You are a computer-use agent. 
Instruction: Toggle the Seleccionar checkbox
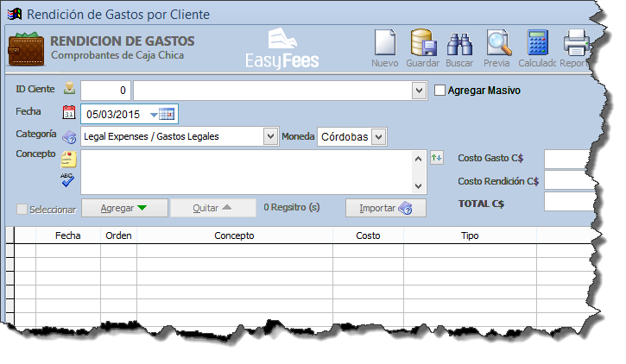pos(22,209)
